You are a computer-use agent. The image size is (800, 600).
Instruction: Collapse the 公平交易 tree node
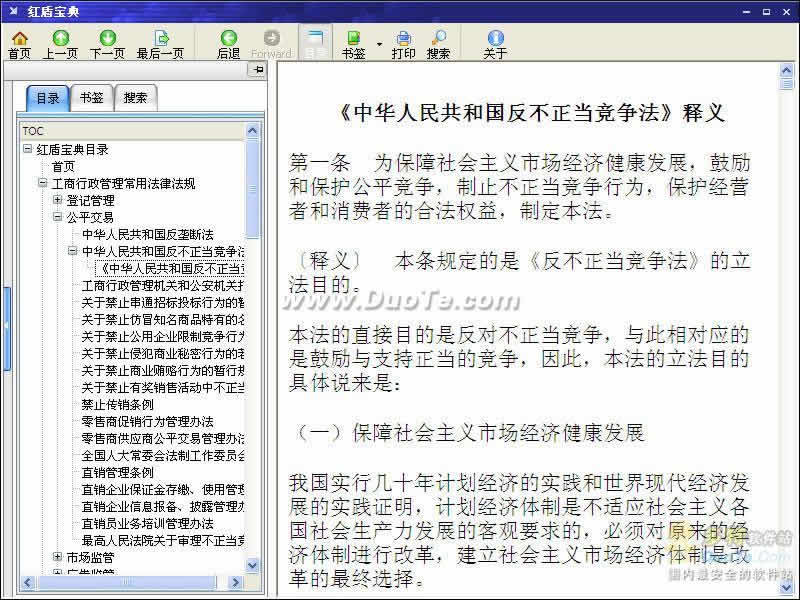coord(58,218)
